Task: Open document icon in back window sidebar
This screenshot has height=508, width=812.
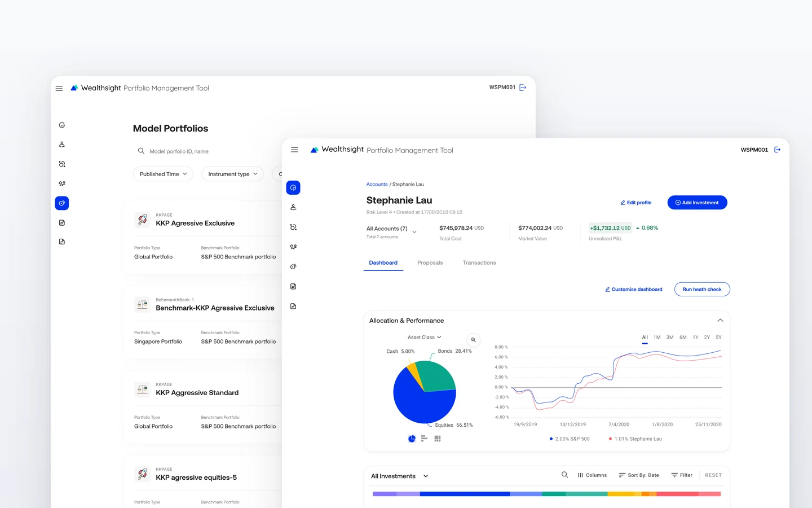Action: pyautogui.click(x=62, y=222)
